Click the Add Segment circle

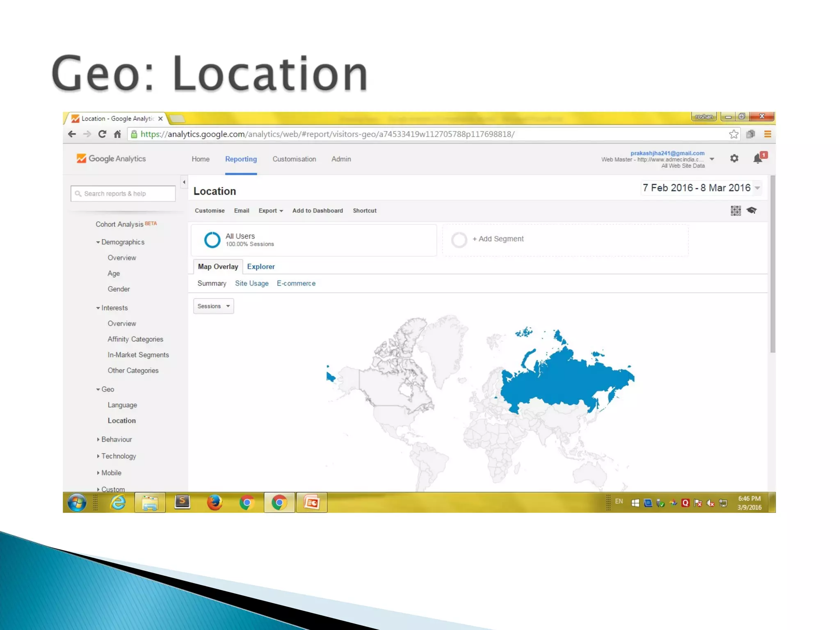point(459,240)
